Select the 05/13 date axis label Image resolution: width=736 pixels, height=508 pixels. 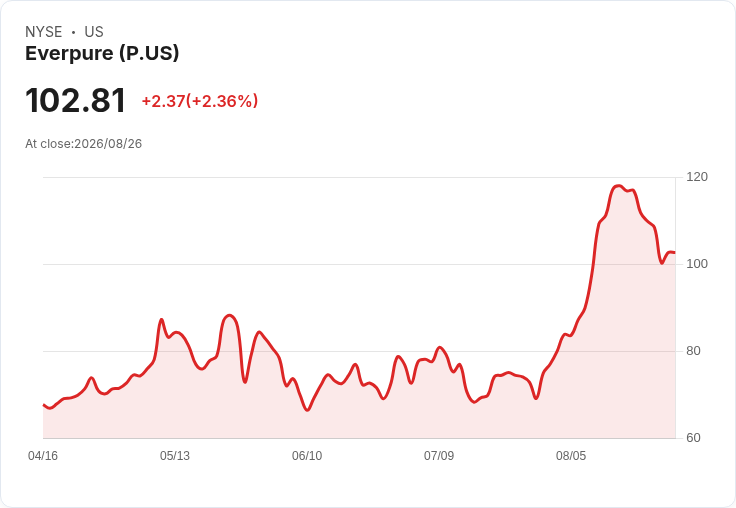click(175, 456)
